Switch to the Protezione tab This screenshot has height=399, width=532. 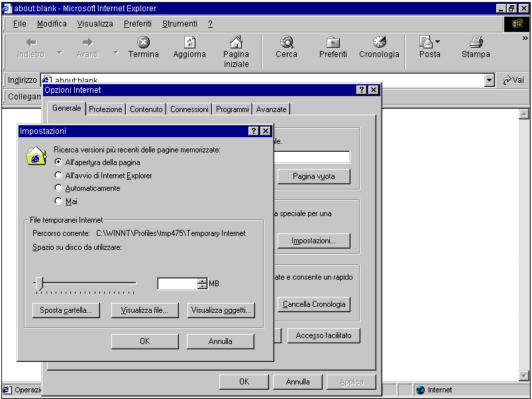(105, 109)
